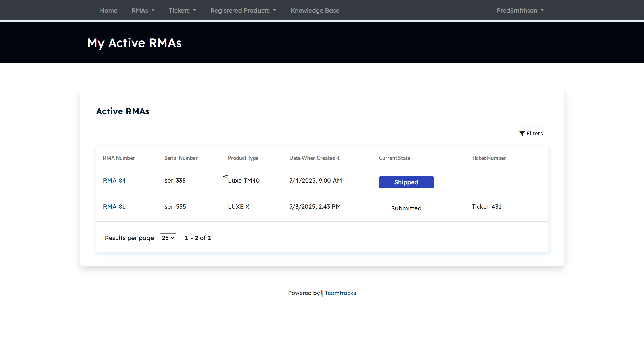Click the My Active RMAs page title
644x344 pixels.
135,43
